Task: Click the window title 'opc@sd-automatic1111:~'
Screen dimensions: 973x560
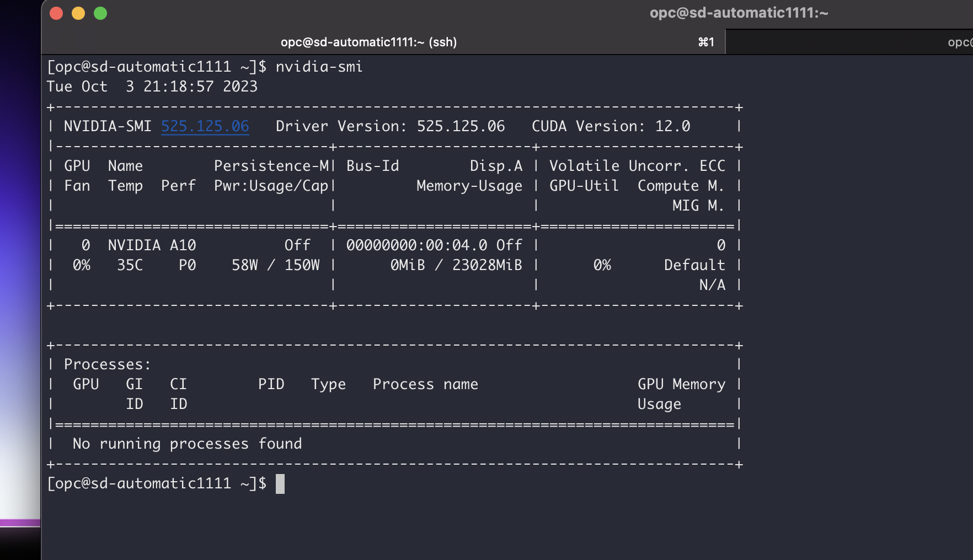Action: click(739, 13)
